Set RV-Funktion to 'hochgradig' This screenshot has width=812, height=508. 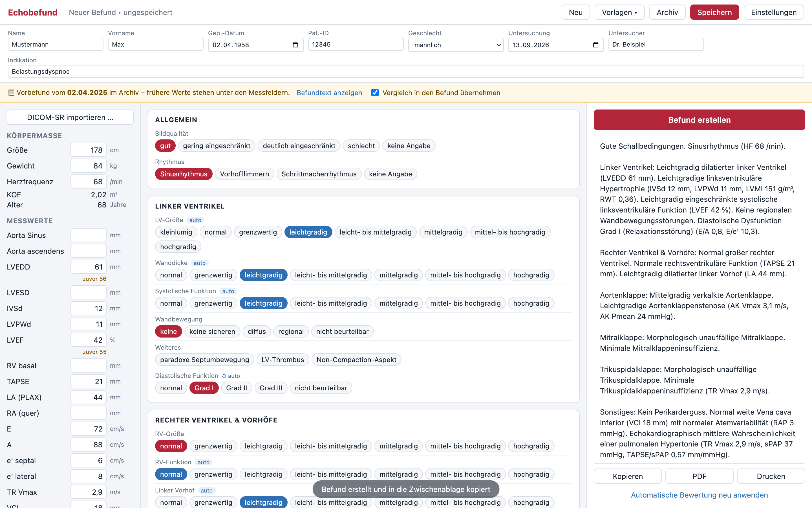click(x=531, y=474)
